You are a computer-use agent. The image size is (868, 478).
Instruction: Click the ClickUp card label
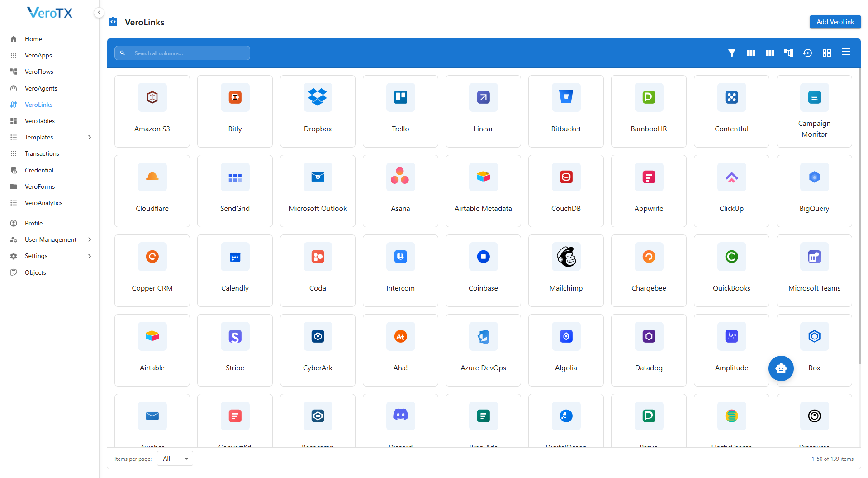(731, 209)
